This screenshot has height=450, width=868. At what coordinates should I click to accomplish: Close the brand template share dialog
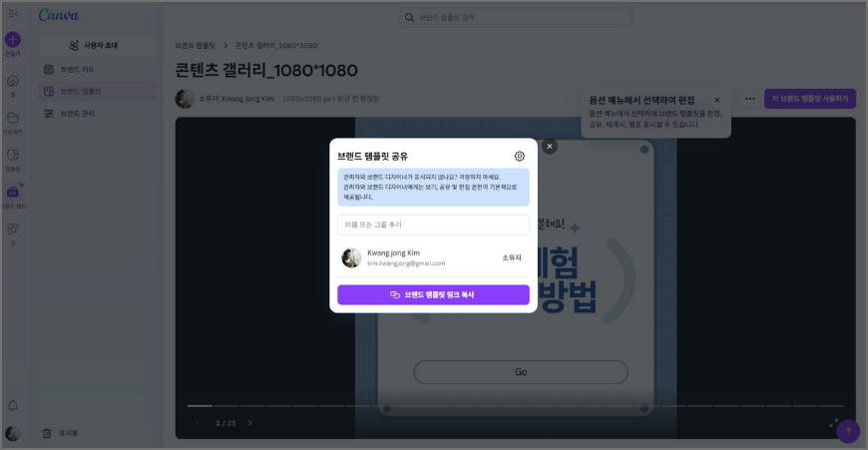coord(549,146)
